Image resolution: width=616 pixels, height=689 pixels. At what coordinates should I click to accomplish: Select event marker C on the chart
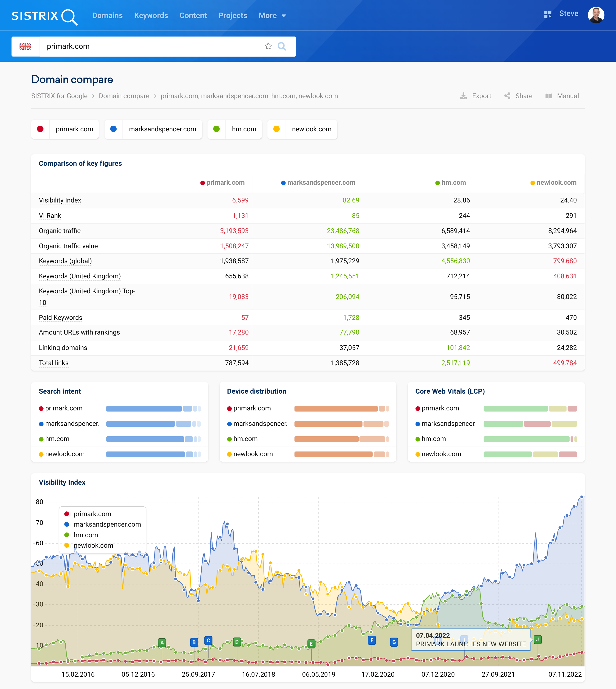tap(208, 640)
